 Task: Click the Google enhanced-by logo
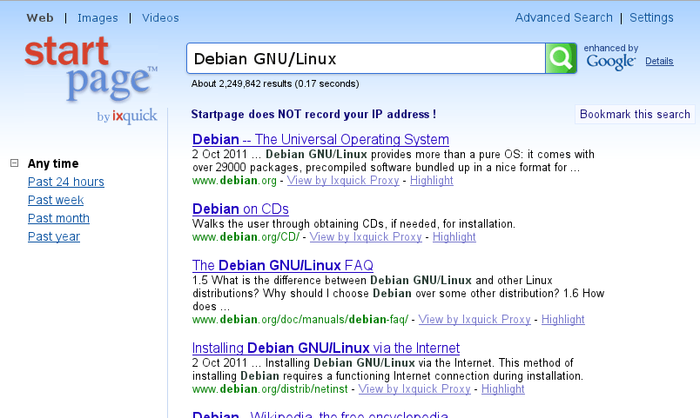pyautogui.click(x=611, y=62)
